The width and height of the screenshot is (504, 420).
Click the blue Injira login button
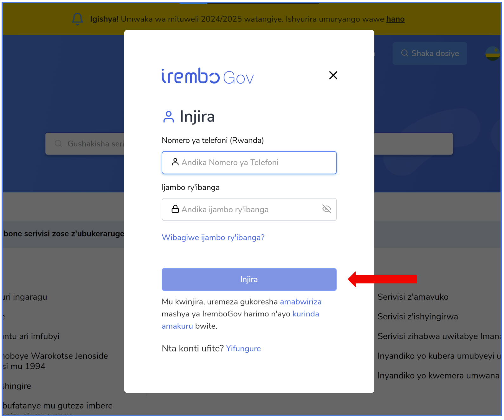pyautogui.click(x=249, y=279)
